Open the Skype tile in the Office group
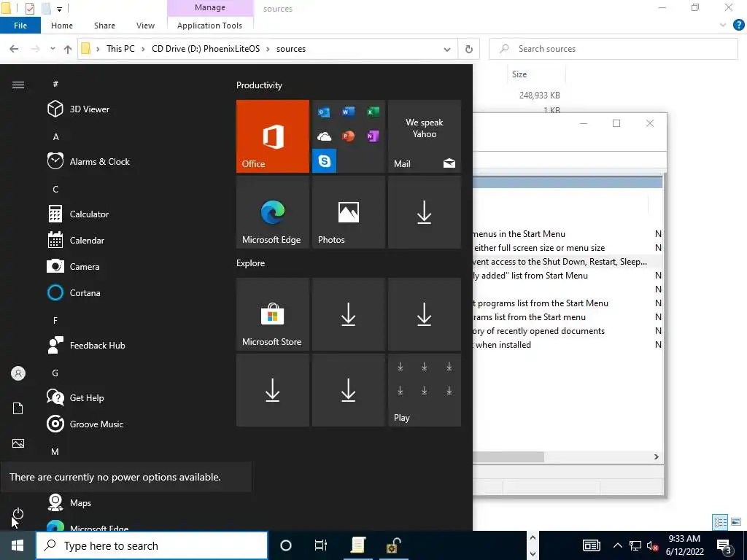Screen dimensions: 747x560 [x=324, y=160]
